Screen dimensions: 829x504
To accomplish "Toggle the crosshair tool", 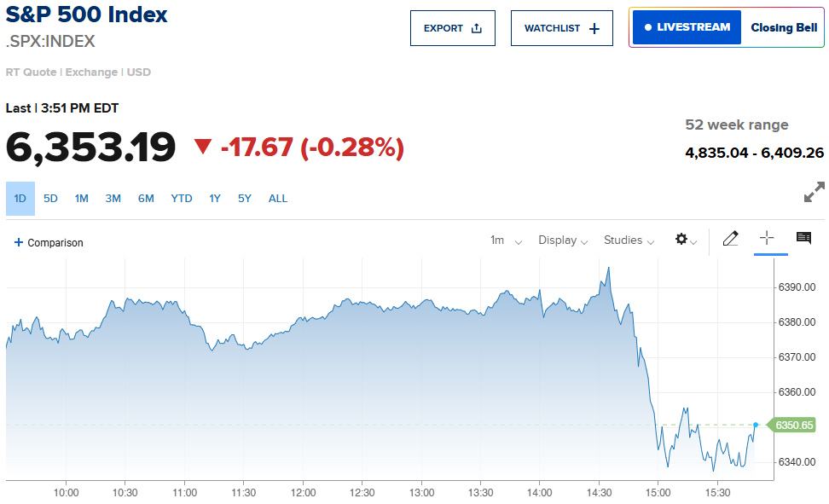I will point(767,239).
